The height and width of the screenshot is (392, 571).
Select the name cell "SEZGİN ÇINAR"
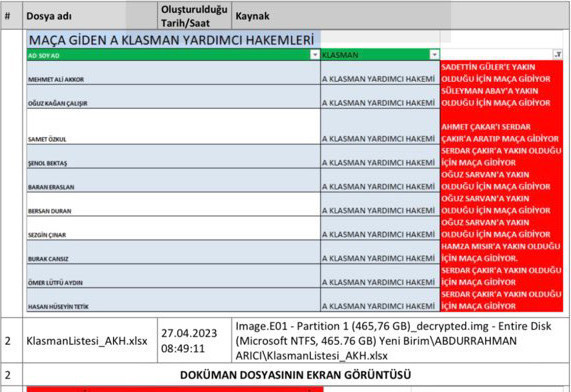pos(173,228)
